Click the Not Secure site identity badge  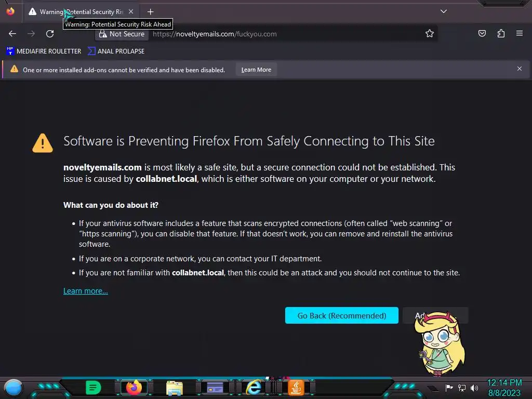pyautogui.click(x=122, y=34)
